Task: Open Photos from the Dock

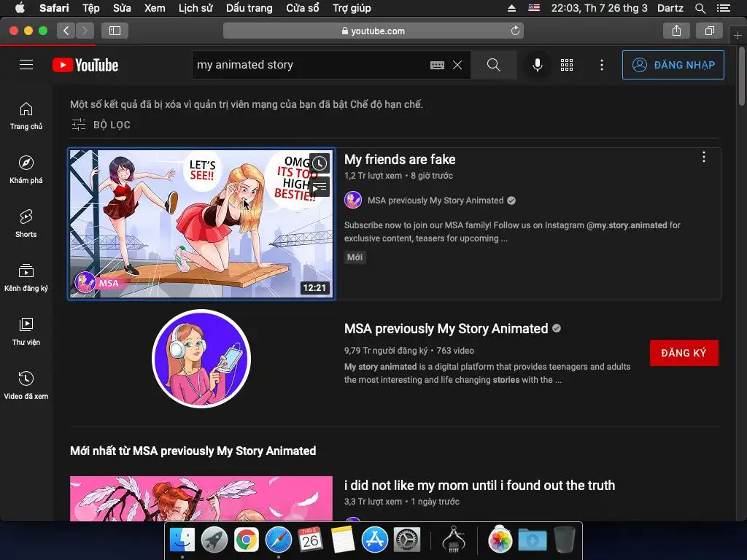Action: coord(500,540)
